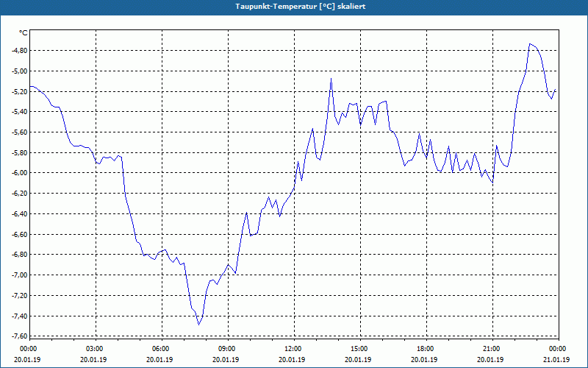Click the -5,40 y-axis value

(x=20, y=112)
